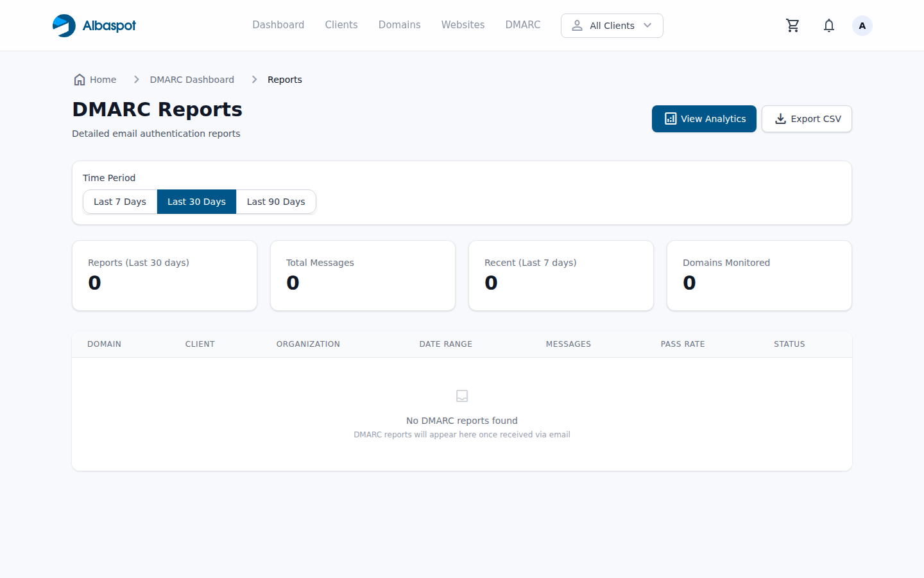Select the Last 7 Days time period
This screenshot has width=924, height=578.
click(x=120, y=201)
